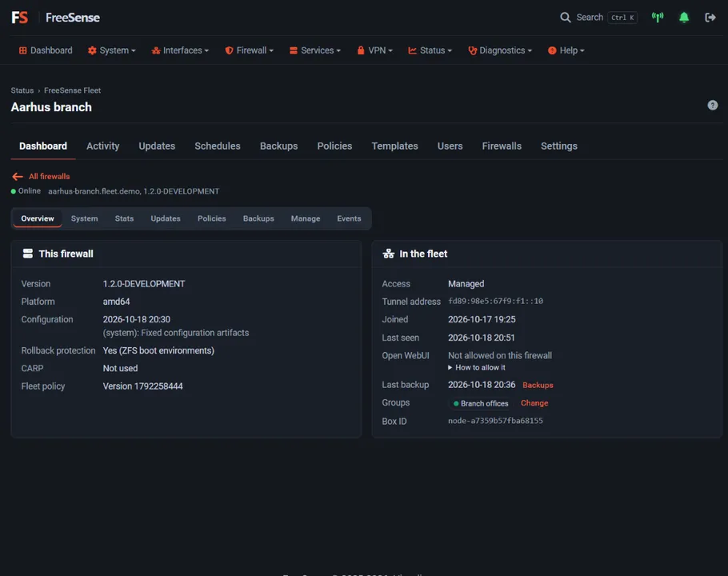The width and height of the screenshot is (728, 576).
Task: Select the Stats sub-tab
Action: [x=125, y=218]
